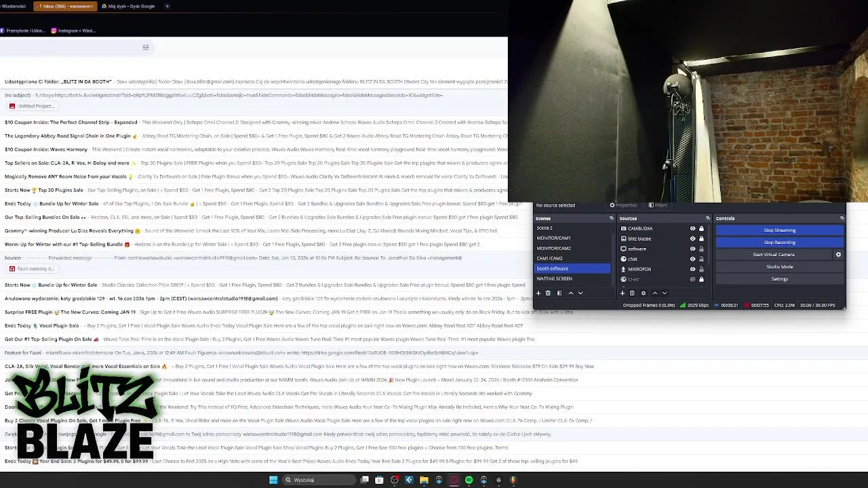Unlock the blitz blazee source
The image size is (868, 488).
[x=701, y=239]
